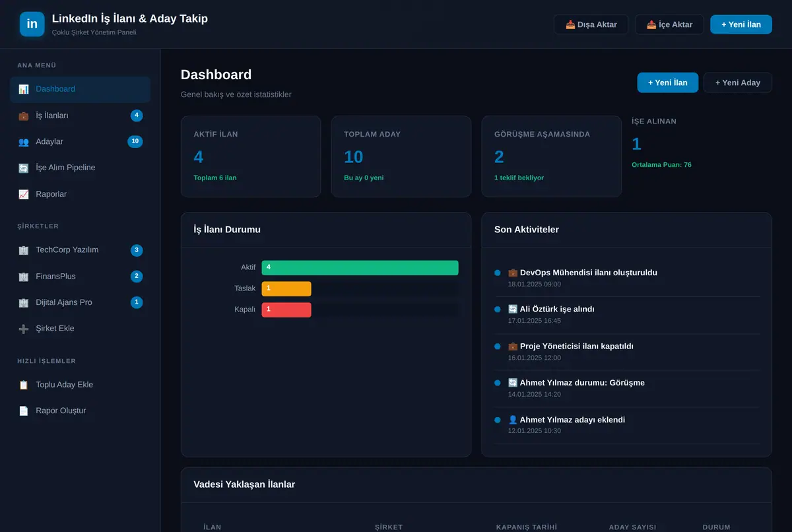
Task: Click the people icon beside Adaylar
Action: [x=24, y=142]
